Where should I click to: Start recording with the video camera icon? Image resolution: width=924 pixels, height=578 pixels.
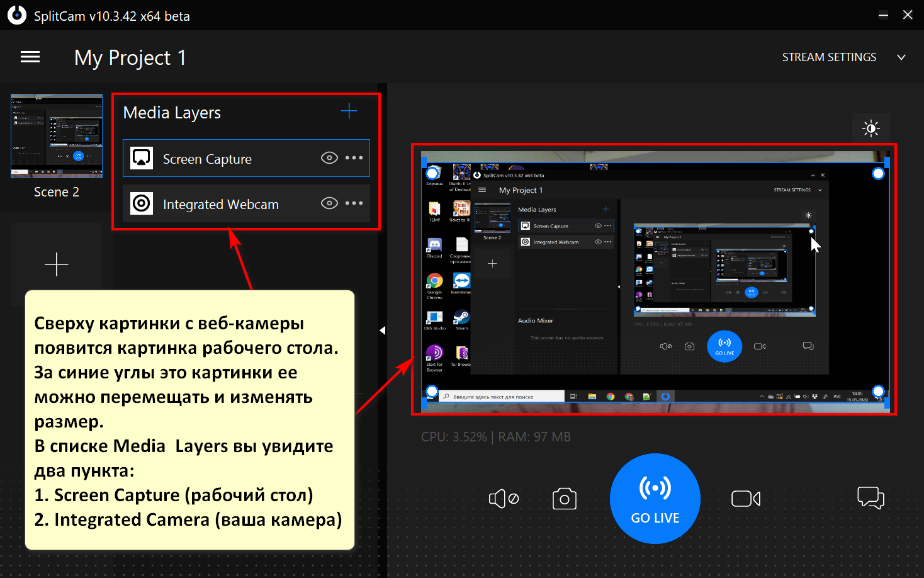click(746, 499)
